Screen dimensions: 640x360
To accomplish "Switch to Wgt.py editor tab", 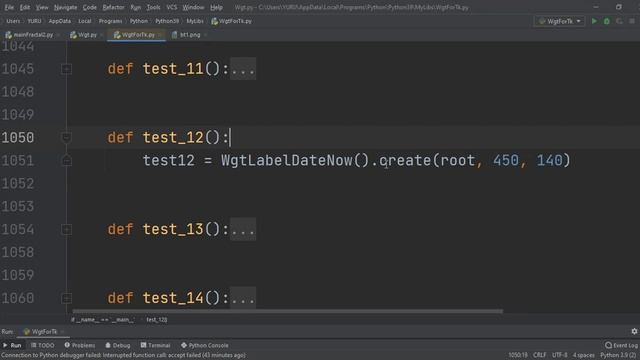I will (x=86, y=35).
